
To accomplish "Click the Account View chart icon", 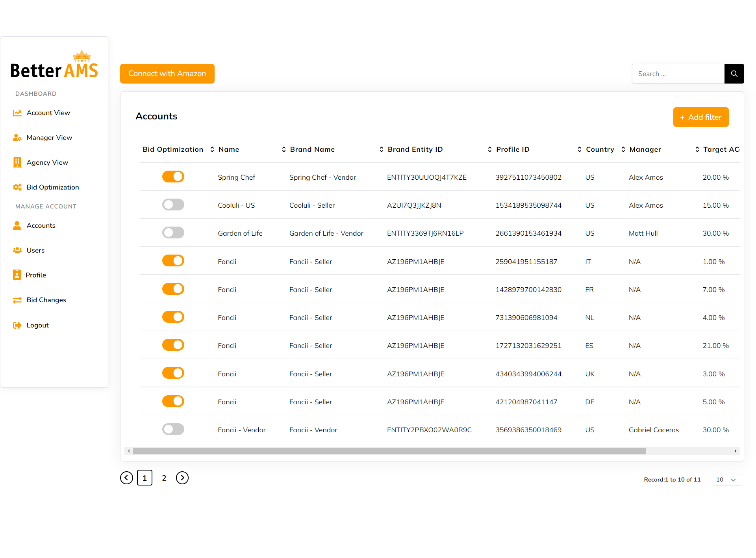I will (x=17, y=113).
